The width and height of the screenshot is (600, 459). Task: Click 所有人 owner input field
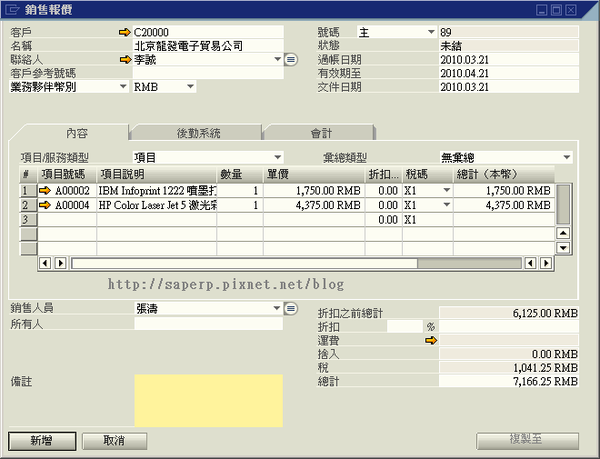pos(209,324)
